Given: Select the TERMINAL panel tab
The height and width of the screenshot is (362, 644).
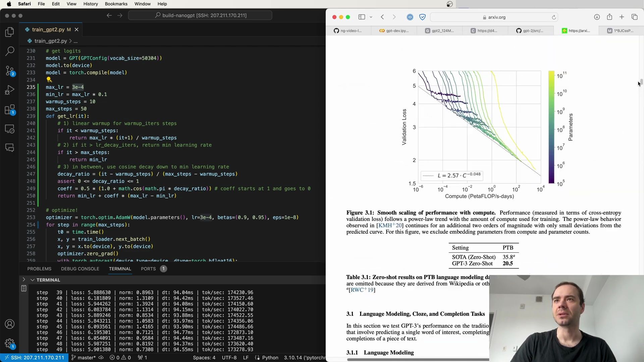Looking at the screenshot, I should [x=120, y=269].
